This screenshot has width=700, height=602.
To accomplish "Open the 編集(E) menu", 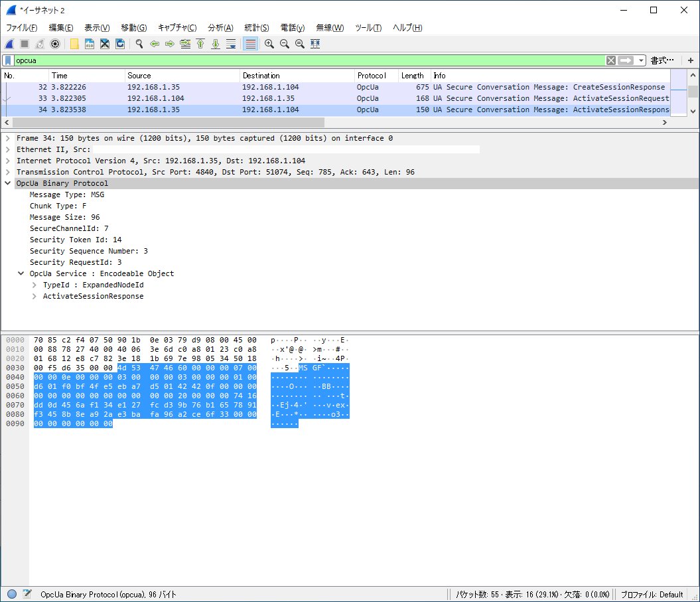I will tap(61, 28).
